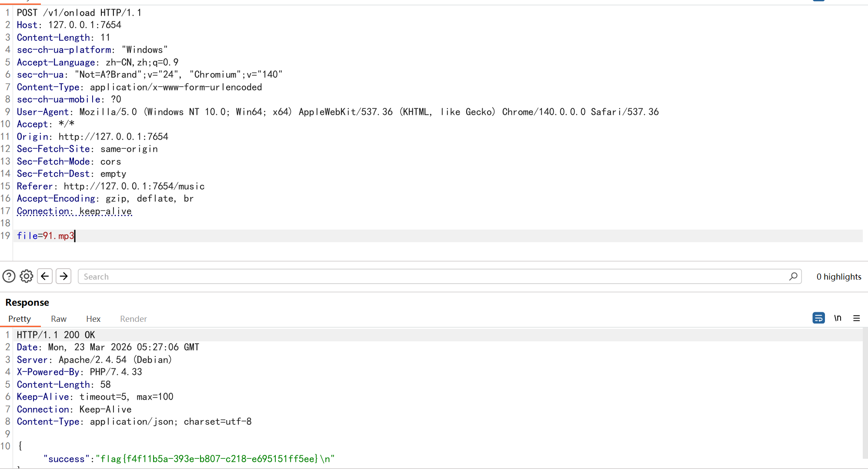This screenshot has width=868, height=474.
Task: Place cursor in file=91.mp3 body line
Action: (46, 236)
